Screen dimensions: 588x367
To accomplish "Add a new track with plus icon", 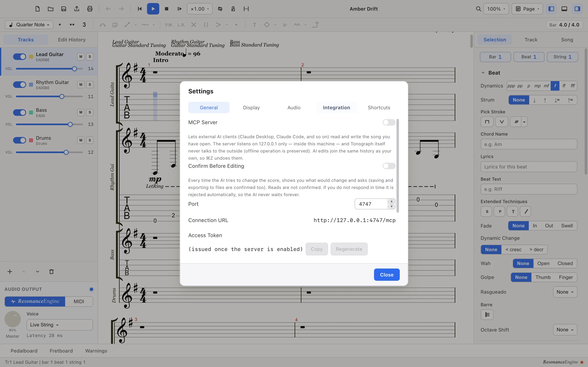I will [x=10, y=272].
